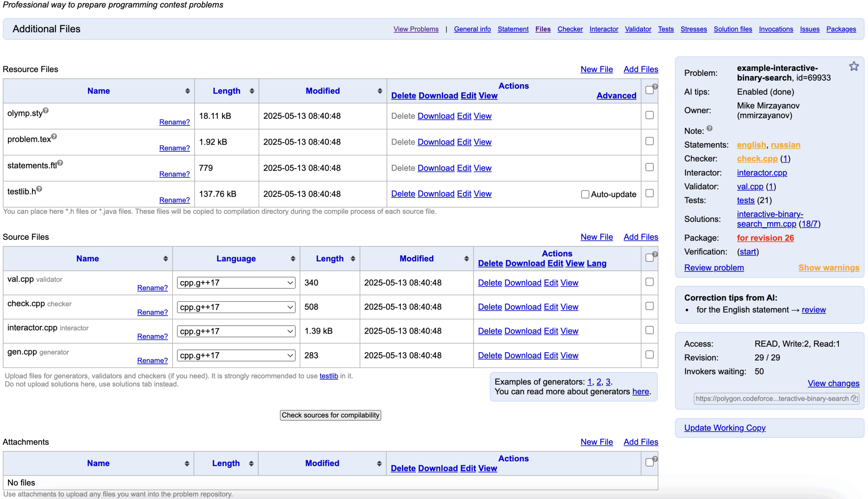Open help icon next to testlib.h

tap(39, 188)
